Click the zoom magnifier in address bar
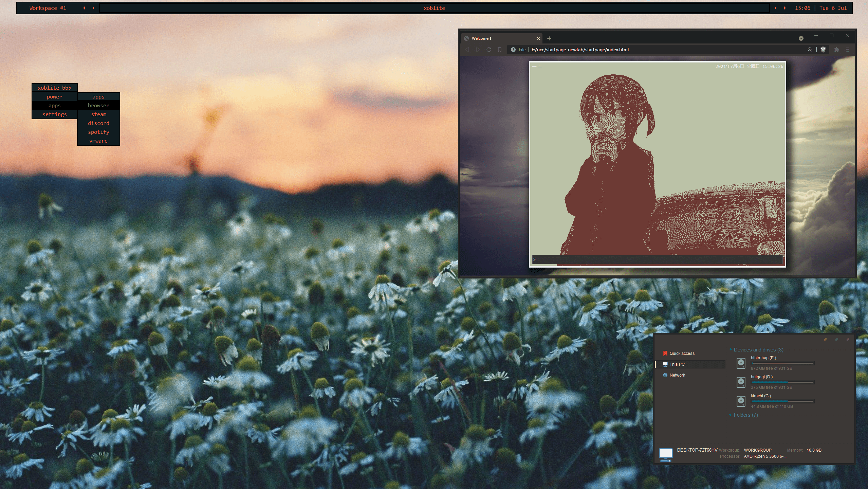The image size is (868, 489). tap(810, 50)
